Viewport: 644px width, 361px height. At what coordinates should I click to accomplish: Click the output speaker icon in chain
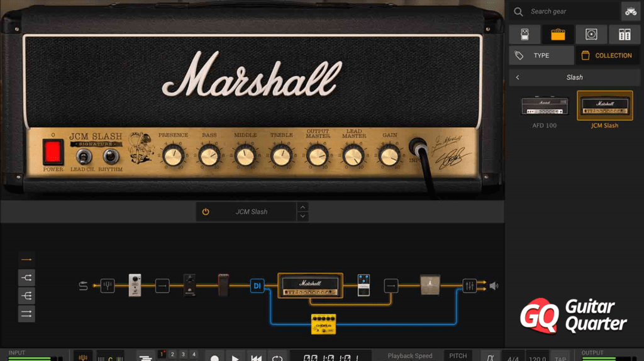coord(494,286)
